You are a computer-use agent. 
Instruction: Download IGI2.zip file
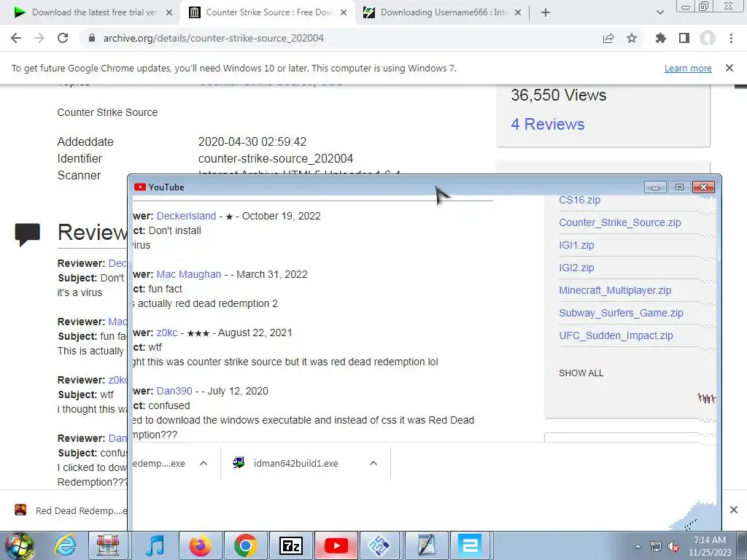(x=576, y=268)
